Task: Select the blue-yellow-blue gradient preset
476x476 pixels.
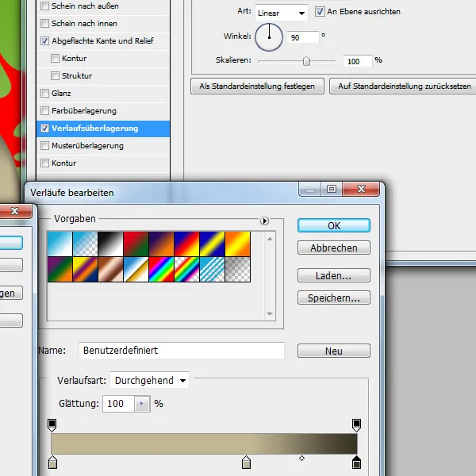Action: [x=213, y=244]
